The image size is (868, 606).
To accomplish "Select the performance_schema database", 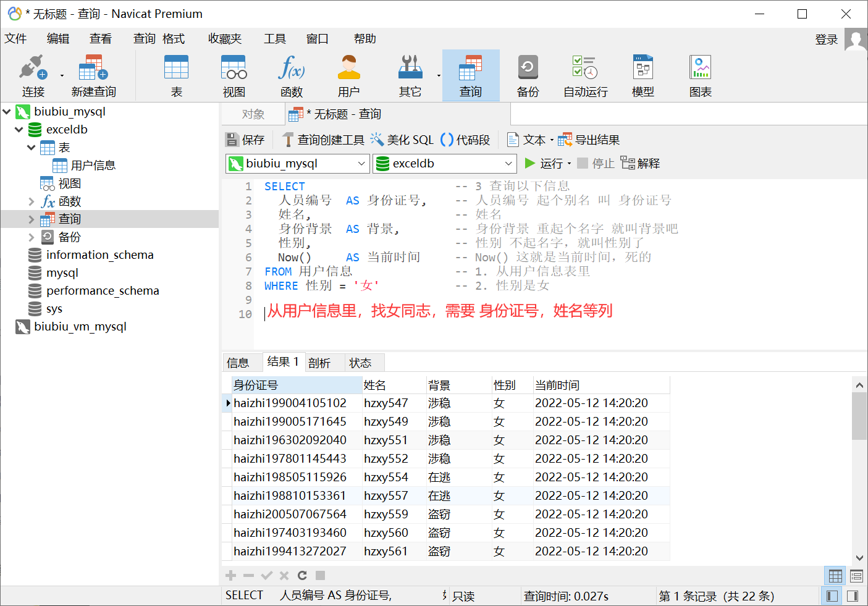I will (103, 291).
